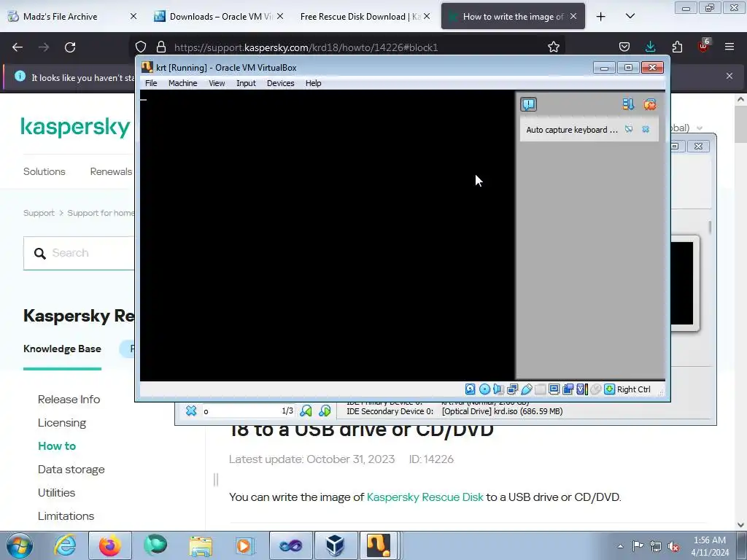Click the CPU virtualization indicator in VM status bar
747x560 pixels.
click(581, 389)
